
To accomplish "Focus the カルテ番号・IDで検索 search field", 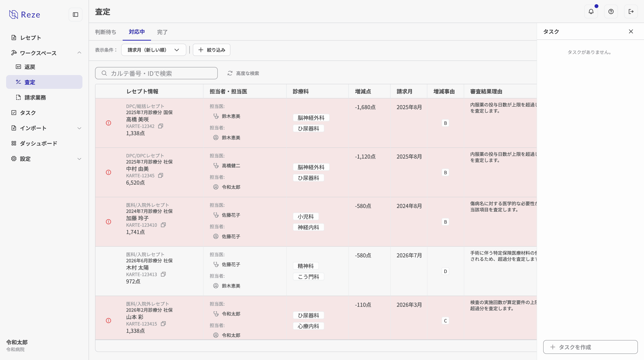I will (x=156, y=73).
